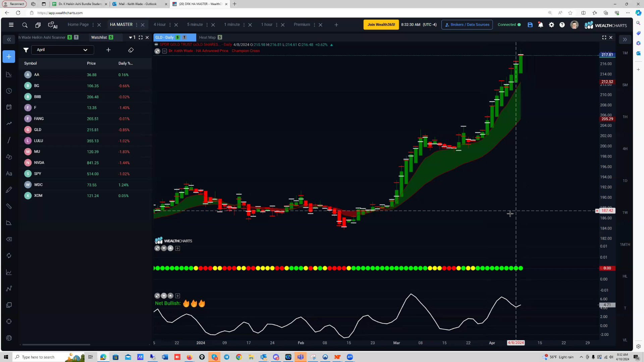Open the clock time tool in sidebar
Viewport: 644px width, 362px height.
[9, 91]
